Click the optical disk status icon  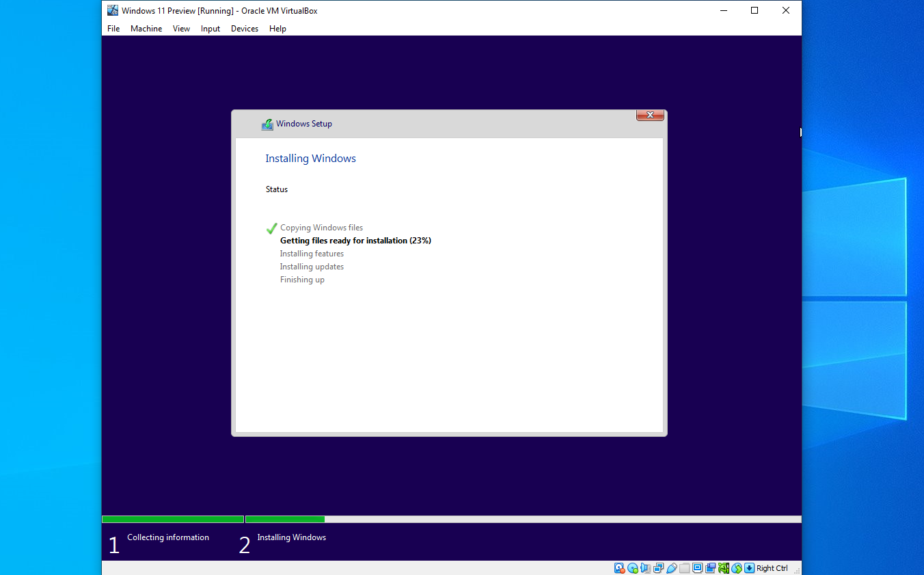(632, 568)
